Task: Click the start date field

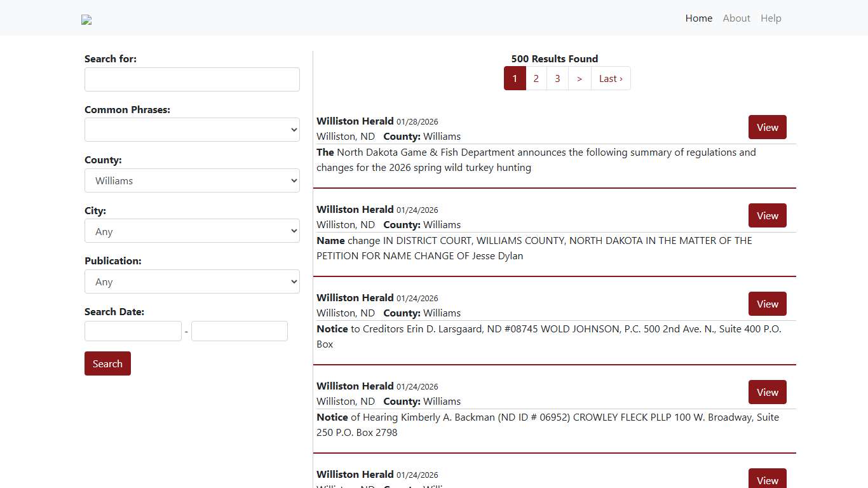Action: coord(133,331)
